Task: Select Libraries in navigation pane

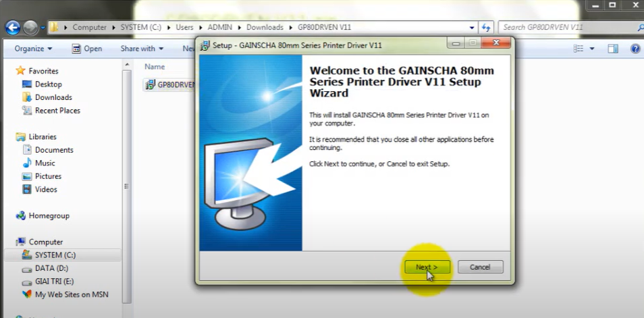Action: (x=43, y=137)
